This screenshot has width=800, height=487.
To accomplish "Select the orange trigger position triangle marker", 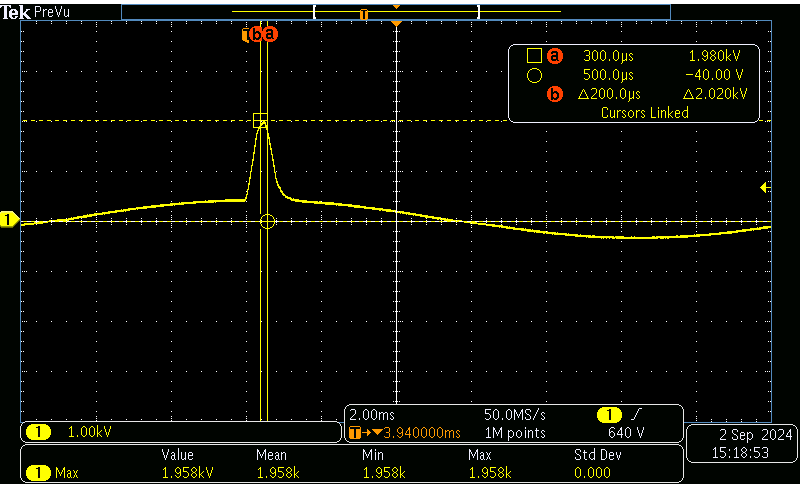I will pos(397,22).
